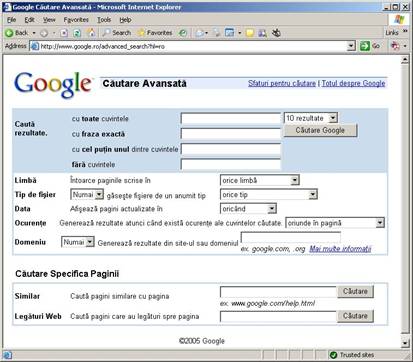The height and width of the screenshot is (362, 413).
Task: Click the Similar page input field
Action: (278, 292)
